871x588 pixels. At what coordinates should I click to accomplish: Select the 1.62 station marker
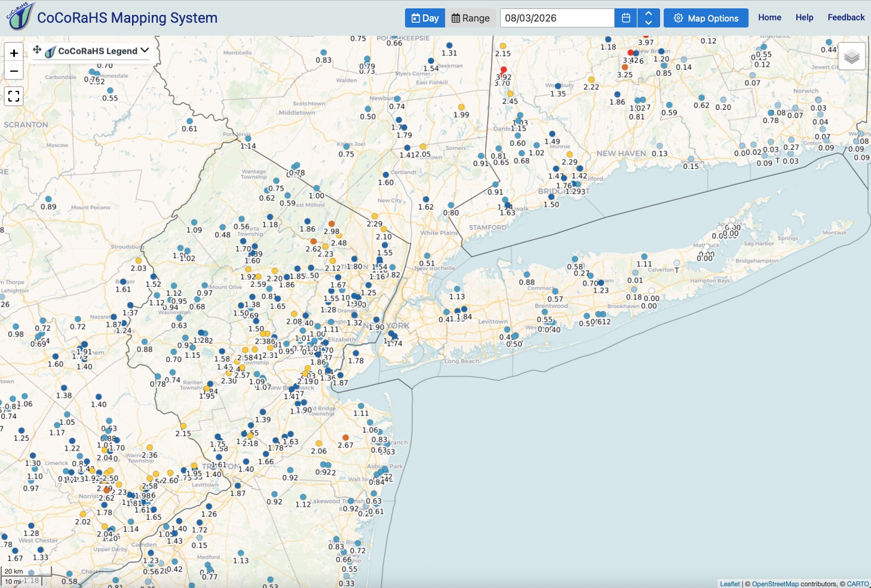click(426, 200)
